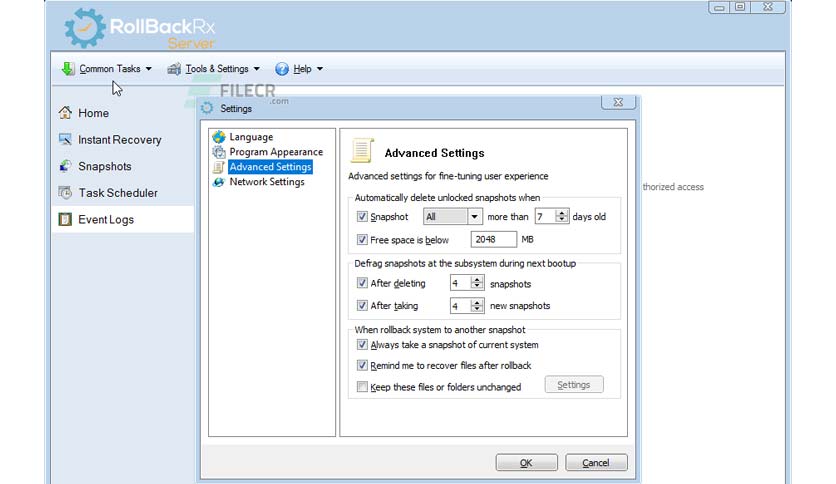
Task: Select Advanced Settings category
Action: coord(270,167)
